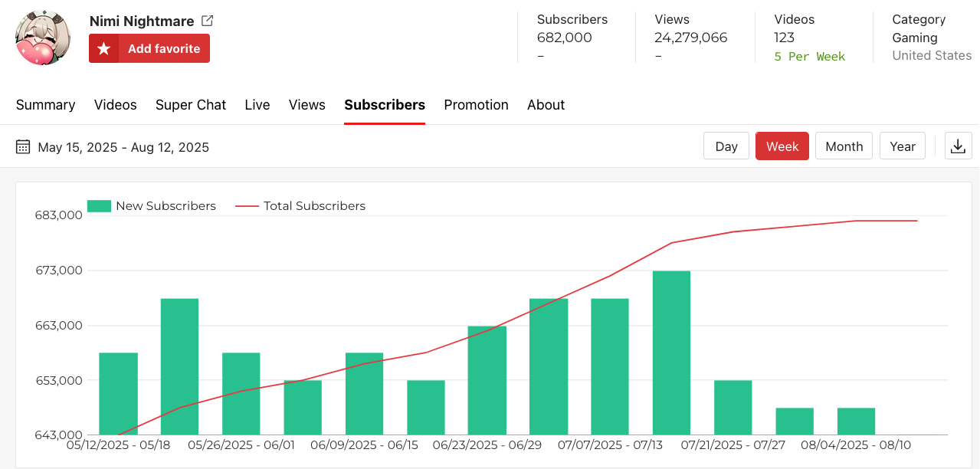The height and width of the screenshot is (469, 980).
Task: Click the 05/12/2025 - 05/18 bar
Action: click(x=119, y=394)
